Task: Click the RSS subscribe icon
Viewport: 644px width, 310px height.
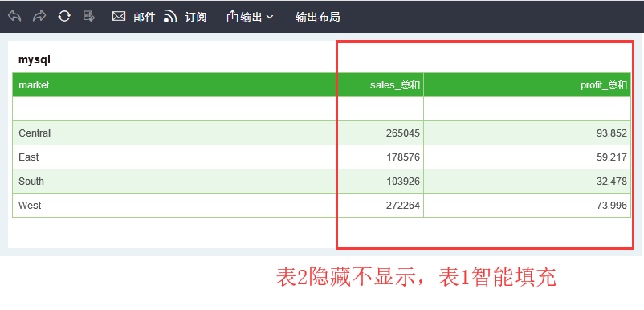Action: 170,17
